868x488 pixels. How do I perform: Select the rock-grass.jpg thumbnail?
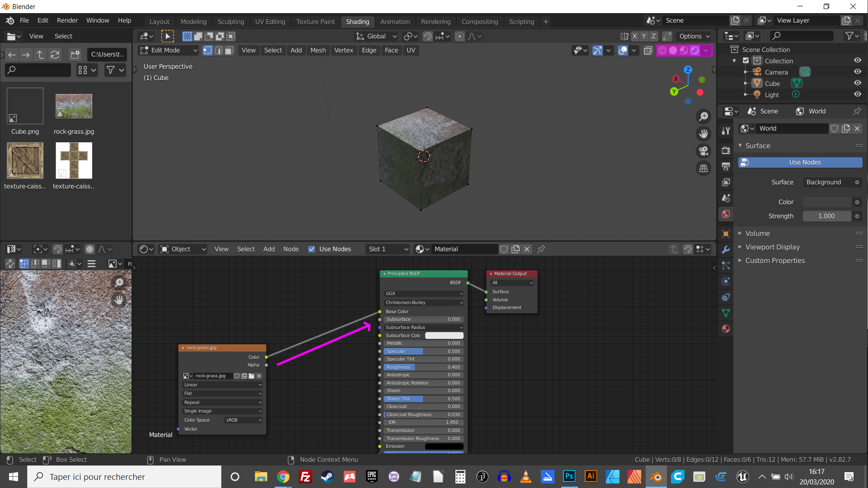point(74,107)
